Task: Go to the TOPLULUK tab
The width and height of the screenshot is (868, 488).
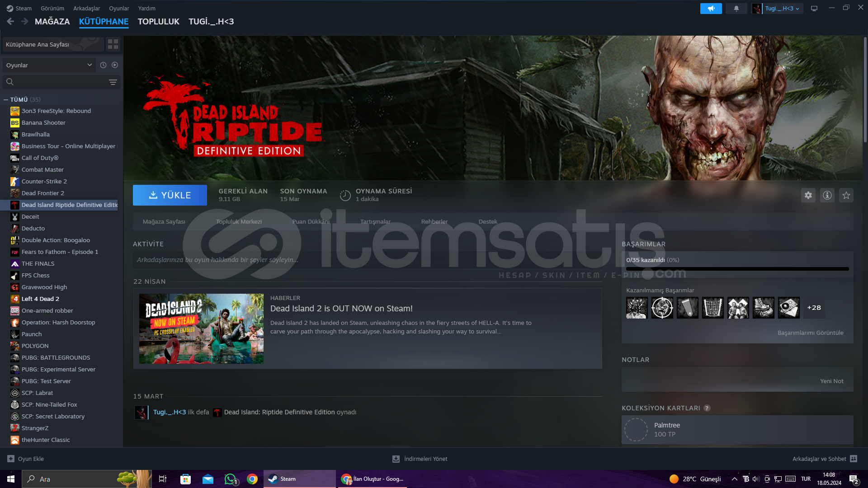Action: [x=159, y=21]
